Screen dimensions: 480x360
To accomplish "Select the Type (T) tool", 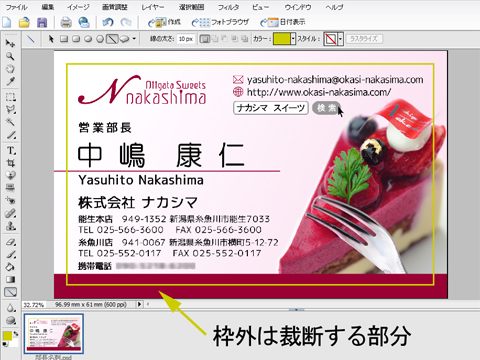I will [10, 151].
